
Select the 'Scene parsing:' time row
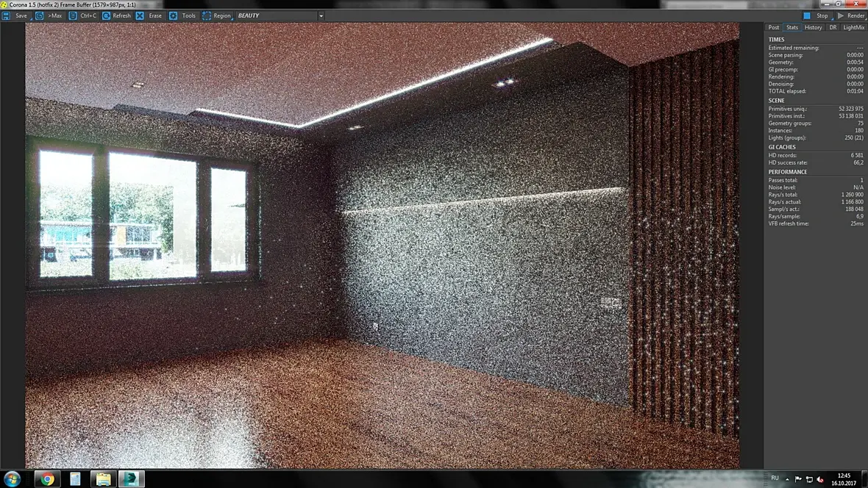pyautogui.click(x=816, y=55)
